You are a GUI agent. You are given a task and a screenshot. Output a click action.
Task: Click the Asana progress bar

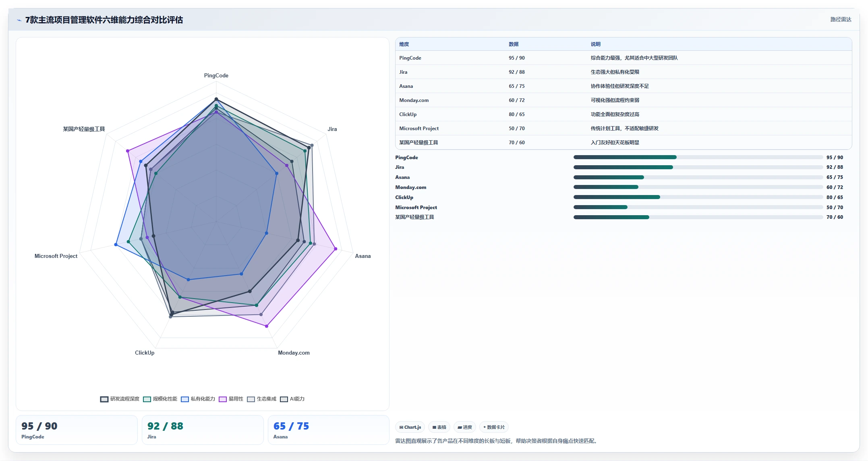click(x=698, y=177)
